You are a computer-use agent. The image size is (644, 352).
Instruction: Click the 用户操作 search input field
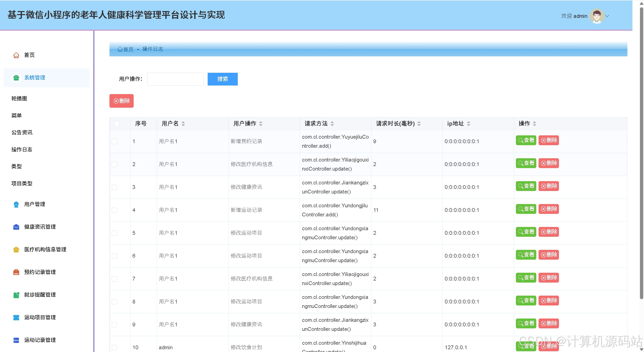pos(175,79)
